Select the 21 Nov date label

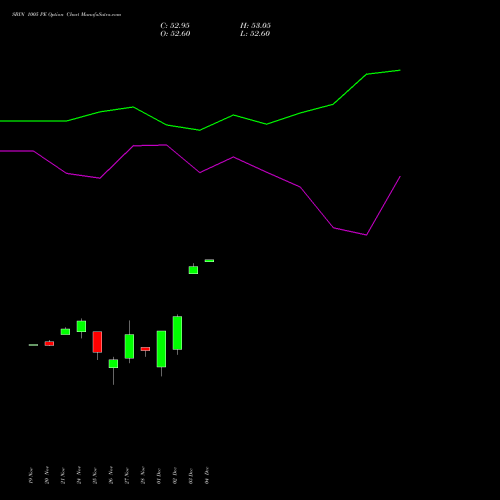[63, 475]
